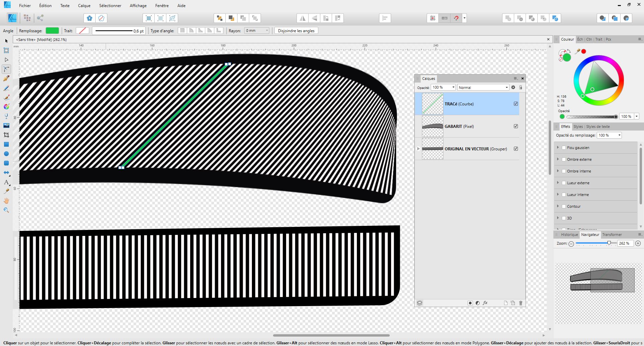Select the Crop tool
The image size is (644, 346).
pyautogui.click(x=6, y=135)
